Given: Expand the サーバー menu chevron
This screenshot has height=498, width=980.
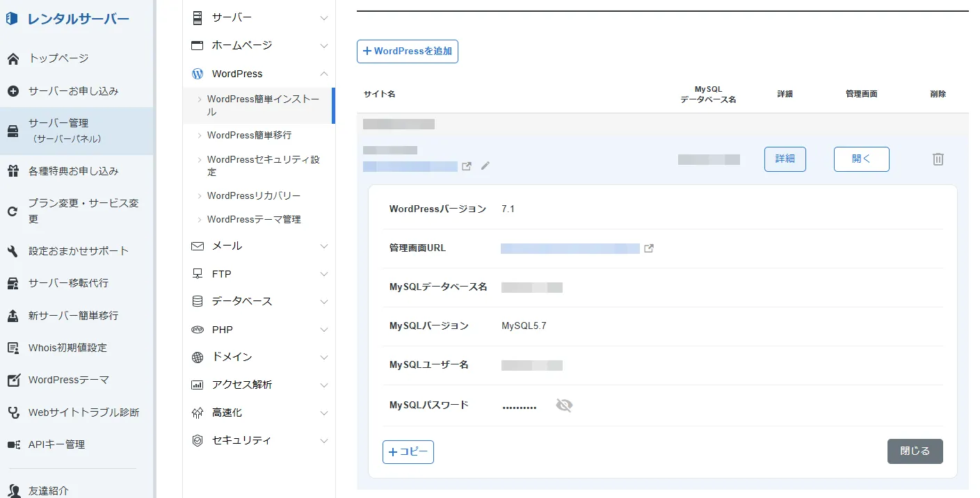Looking at the screenshot, I should (324, 17).
